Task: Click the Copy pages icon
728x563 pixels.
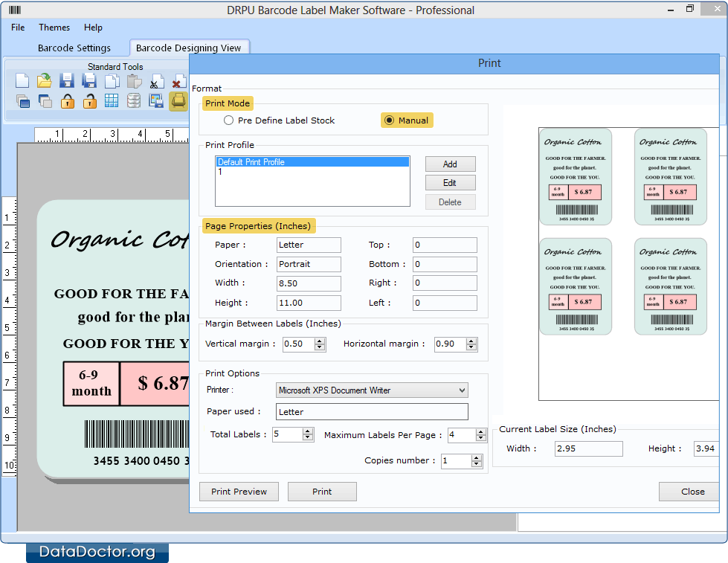Action: point(112,81)
